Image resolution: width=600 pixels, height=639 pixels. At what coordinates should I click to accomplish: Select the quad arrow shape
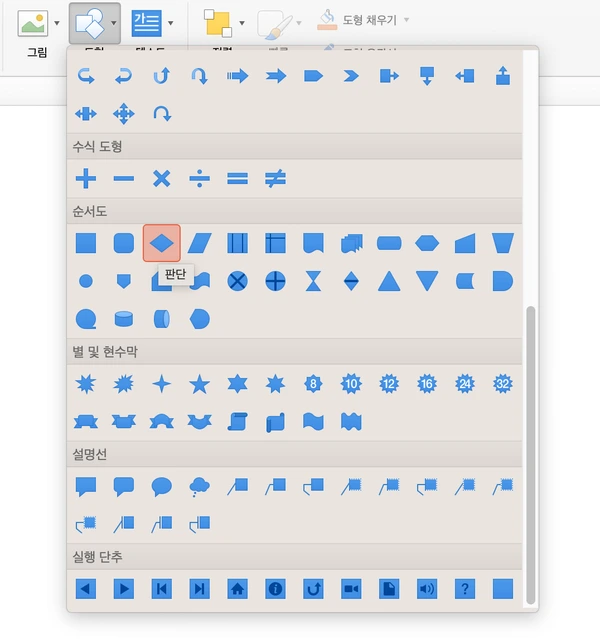pos(124,114)
